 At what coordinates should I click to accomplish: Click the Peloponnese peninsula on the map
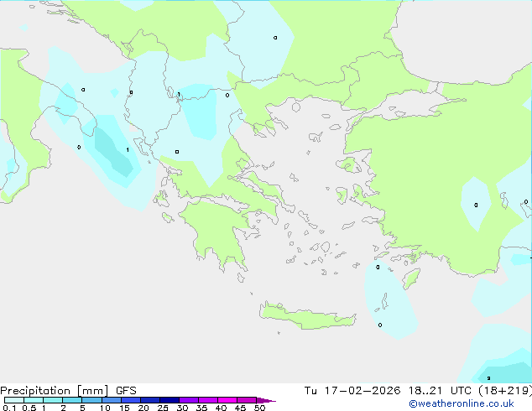coord(220,231)
